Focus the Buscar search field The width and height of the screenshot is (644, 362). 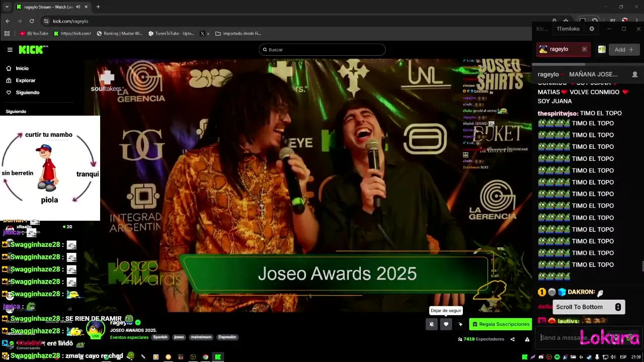click(x=322, y=50)
